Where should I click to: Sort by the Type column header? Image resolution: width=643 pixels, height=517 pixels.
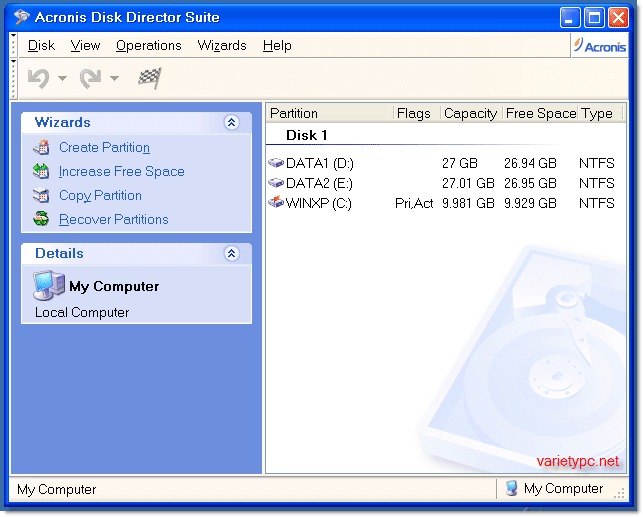[600, 113]
